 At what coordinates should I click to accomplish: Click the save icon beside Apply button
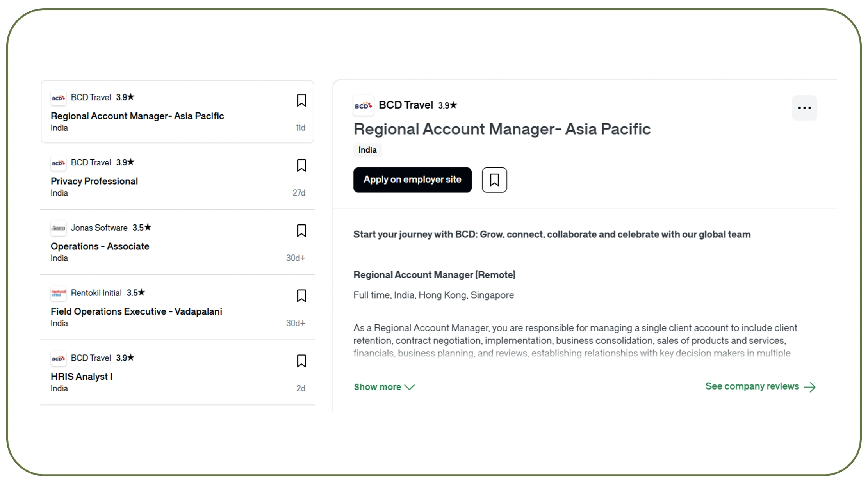(494, 180)
